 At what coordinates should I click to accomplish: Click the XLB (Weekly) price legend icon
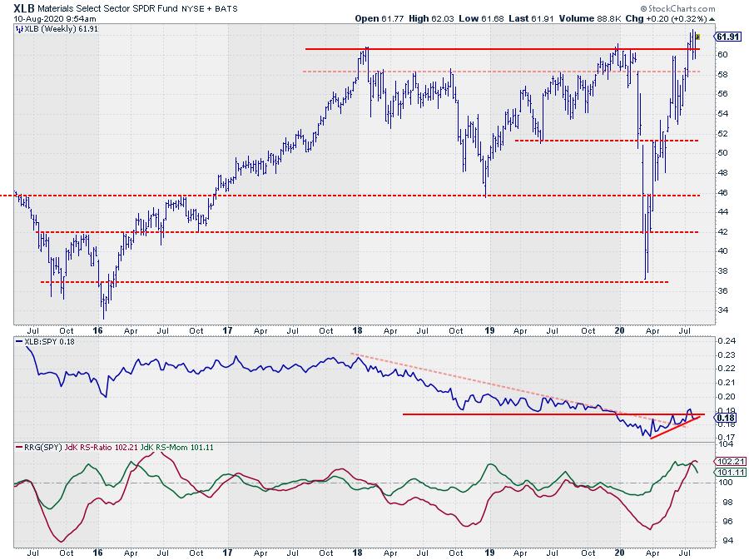[17, 28]
